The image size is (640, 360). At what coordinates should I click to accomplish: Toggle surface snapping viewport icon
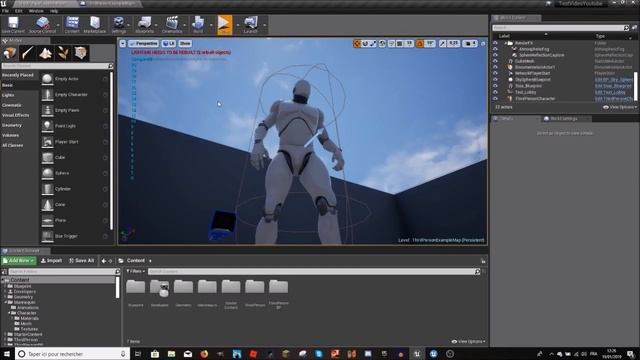click(x=391, y=43)
